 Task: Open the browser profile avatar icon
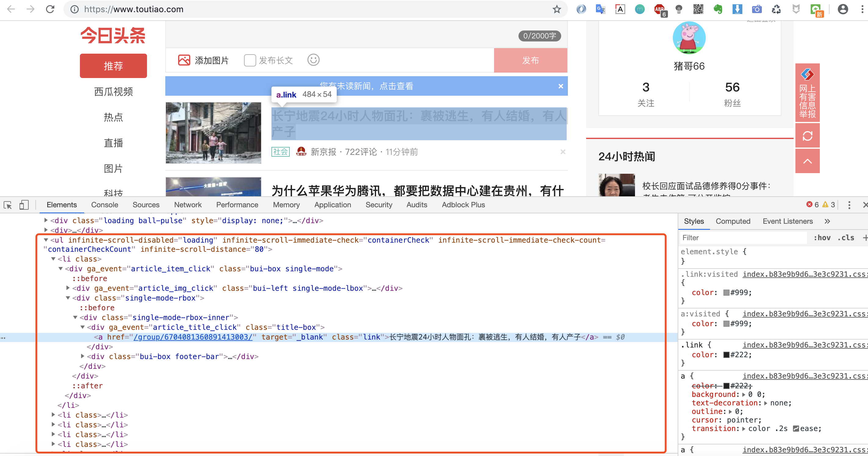pyautogui.click(x=843, y=9)
